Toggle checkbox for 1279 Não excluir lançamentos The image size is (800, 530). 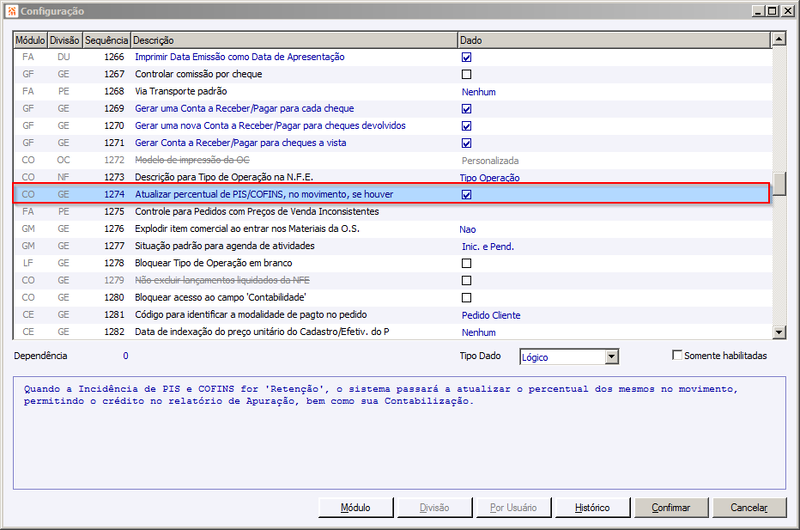466,281
